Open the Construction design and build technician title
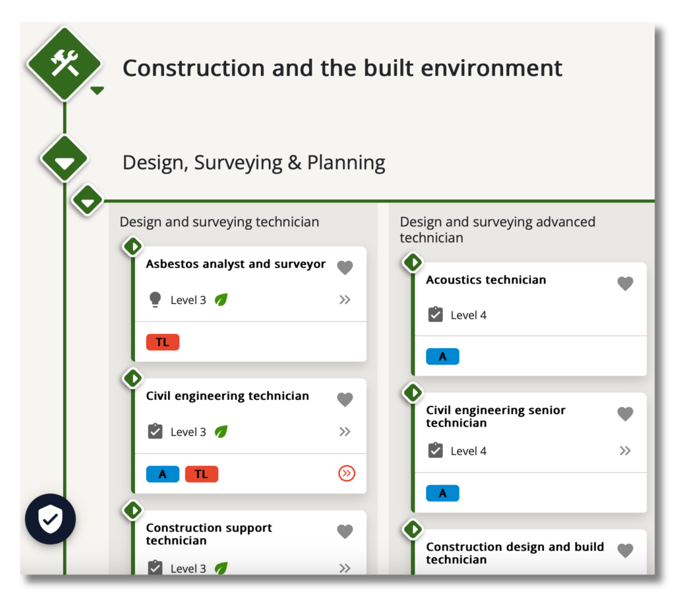This screenshot has width=675, height=616. point(515,553)
